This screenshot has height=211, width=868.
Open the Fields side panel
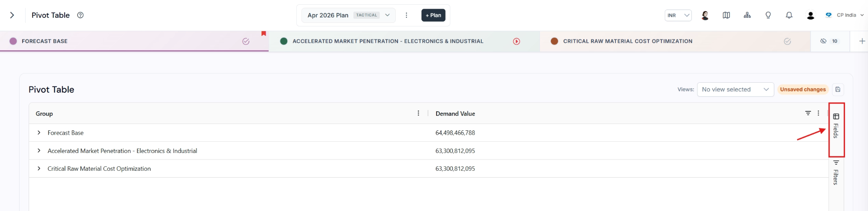(836, 126)
